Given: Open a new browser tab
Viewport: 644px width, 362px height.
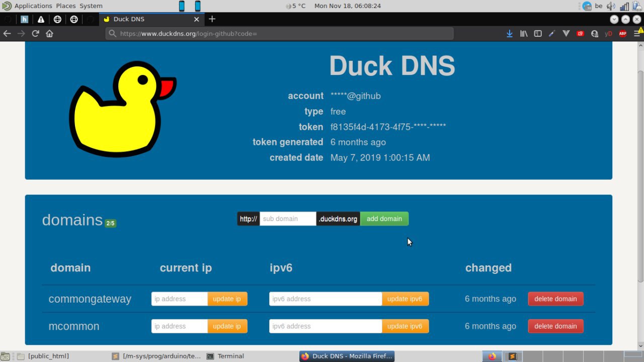Looking at the screenshot, I should click(212, 19).
